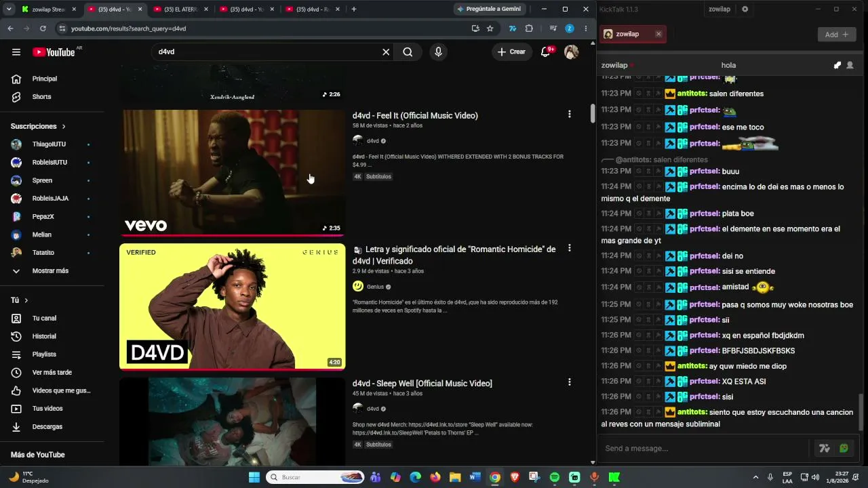Screen dimensions: 868x488
Task: Open the new Chrome tab button
Action: (x=354, y=9)
